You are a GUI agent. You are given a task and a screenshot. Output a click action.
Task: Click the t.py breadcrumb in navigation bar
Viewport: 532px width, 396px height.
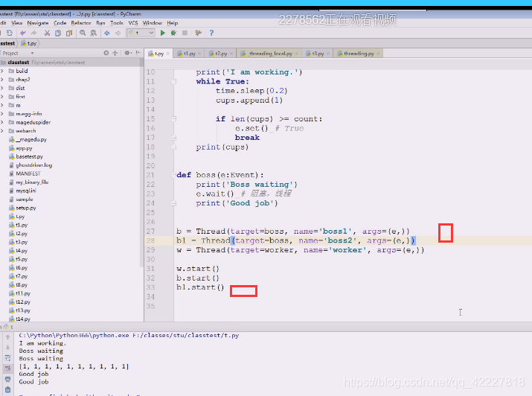click(29, 43)
